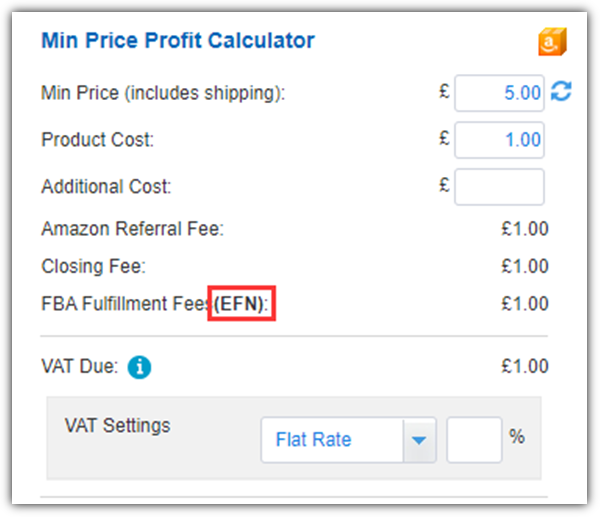Click the highlighted (EFN) label
Screen dimensions: 600x517
pyautogui.click(x=241, y=303)
